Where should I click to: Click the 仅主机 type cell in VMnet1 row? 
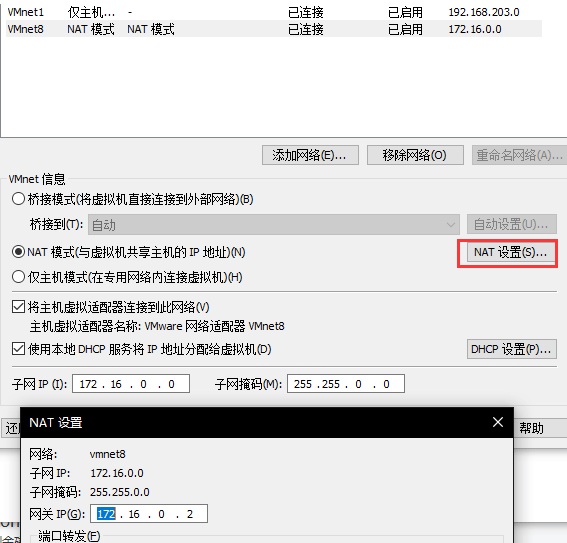(91, 12)
